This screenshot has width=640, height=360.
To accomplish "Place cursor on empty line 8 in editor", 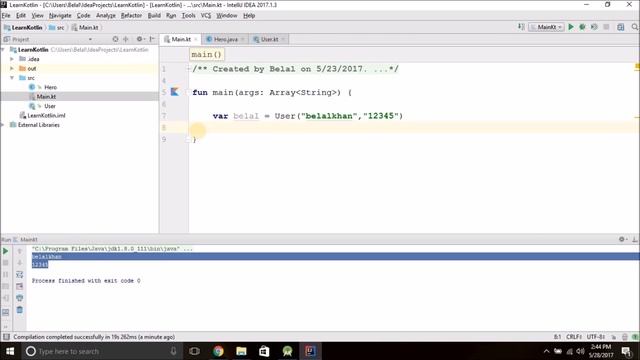I will coord(414,128).
